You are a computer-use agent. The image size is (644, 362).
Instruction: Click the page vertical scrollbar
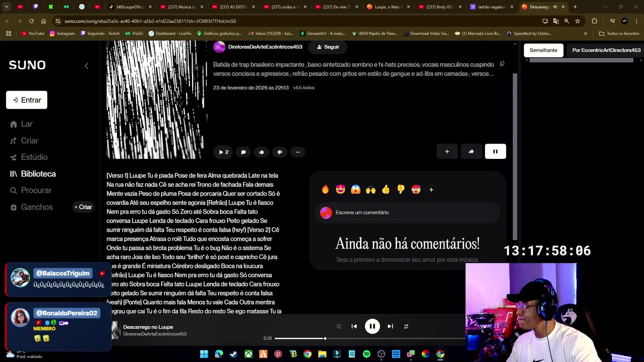coord(514,156)
